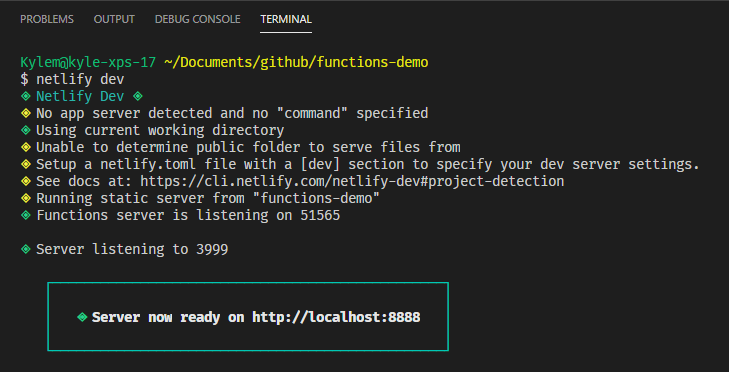Click the green diamond inside the Server now ready box
The height and width of the screenshot is (372, 729).
point(82,317)
